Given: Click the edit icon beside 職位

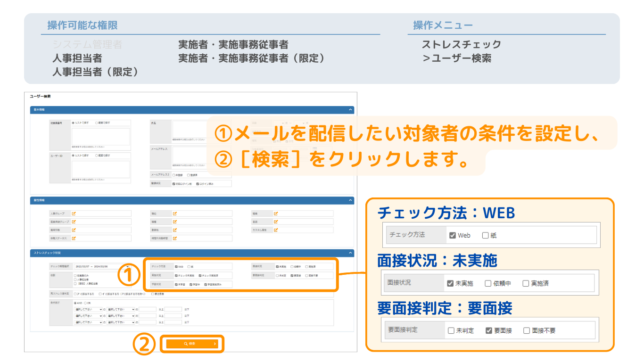Looking at the screenshot, I should [175, 214].
